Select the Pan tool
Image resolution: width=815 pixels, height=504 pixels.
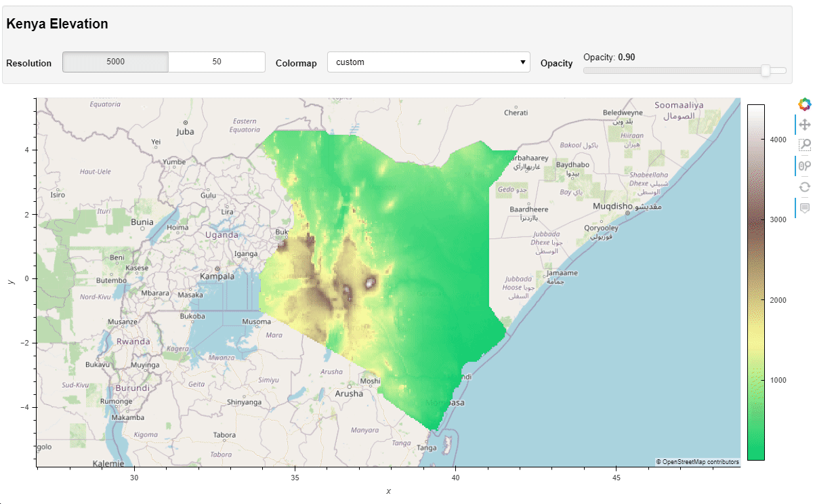pos(804,125)
